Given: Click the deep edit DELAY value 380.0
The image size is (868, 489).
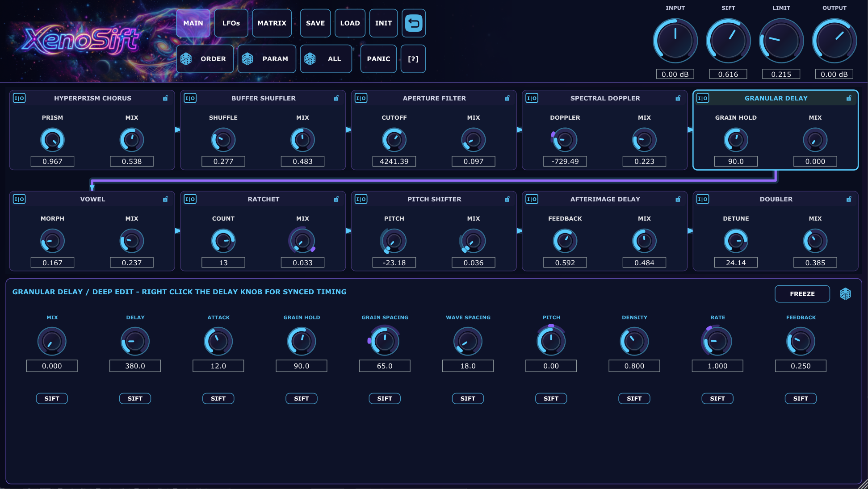Looking at the screenshot, I should click(x=135, y=366).
